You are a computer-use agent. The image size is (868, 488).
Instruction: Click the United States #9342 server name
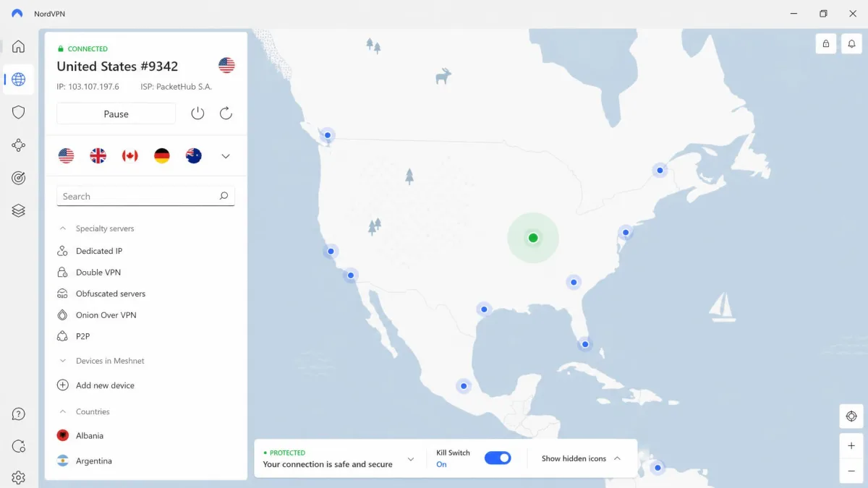117,67
